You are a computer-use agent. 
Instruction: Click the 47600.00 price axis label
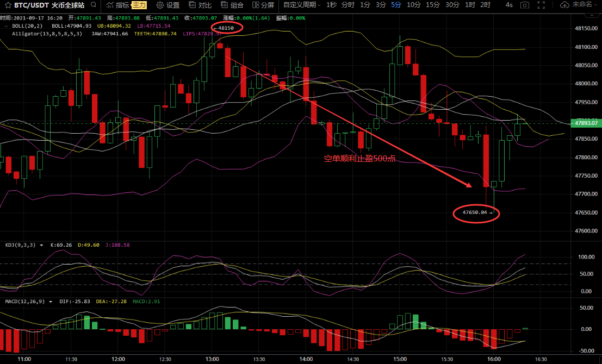tap(586, 231)
